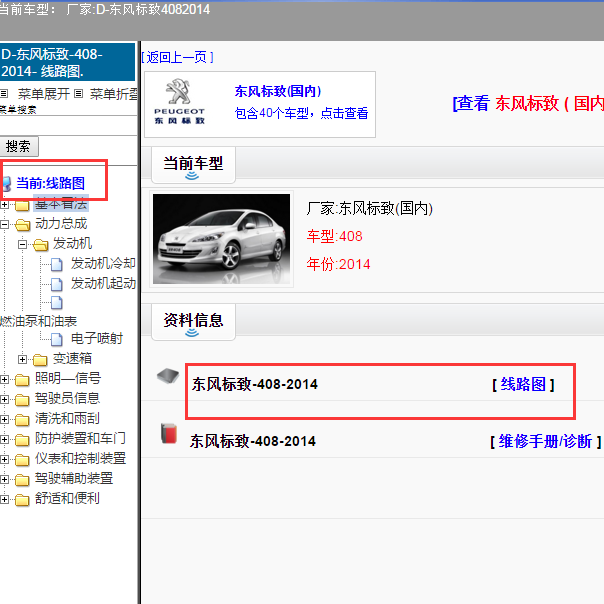Select the 发动机起动 tree item
This screenshot has height=604, width=604.
pyautogui.click(x=103, y=284)
